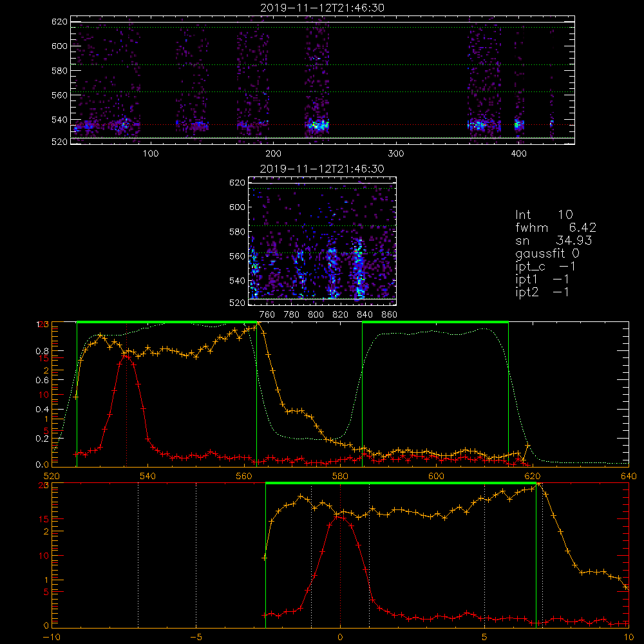Click x-axis label 860 under the middle image

(389, 315)
